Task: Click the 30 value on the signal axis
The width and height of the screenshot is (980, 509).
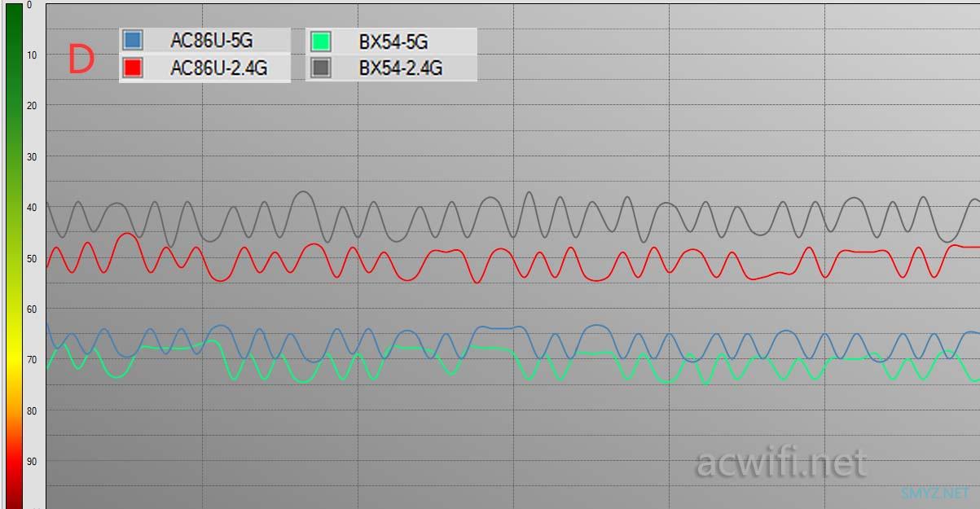Action: pos(32,156)
